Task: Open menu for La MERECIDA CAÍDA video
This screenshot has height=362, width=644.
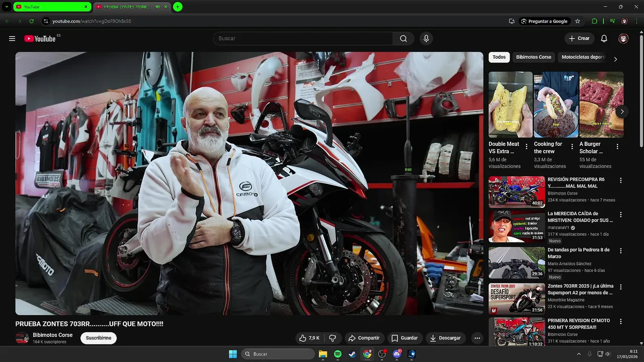Action: coord(620,215)
